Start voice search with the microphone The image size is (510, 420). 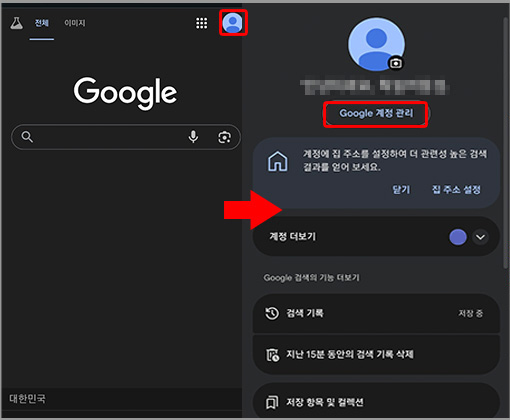pyautogui.click(x=193, y=137)
